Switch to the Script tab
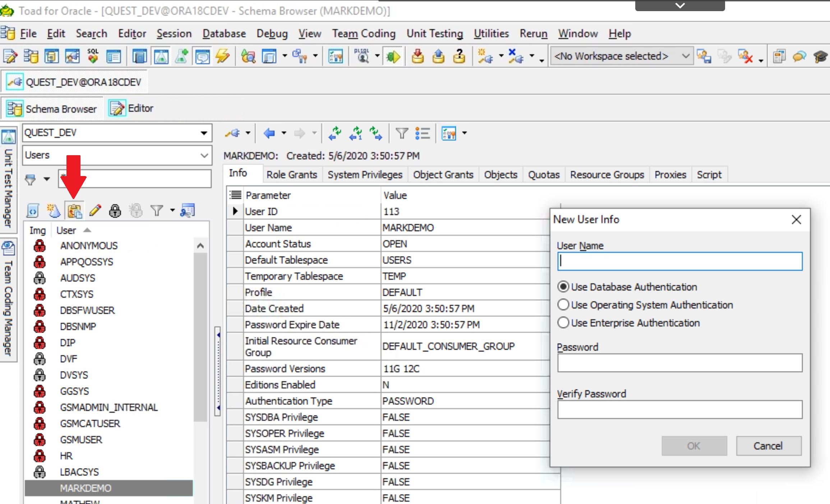The width and height of the screenshot is (830, 504). pyautogui.click(x=710, y=174)
